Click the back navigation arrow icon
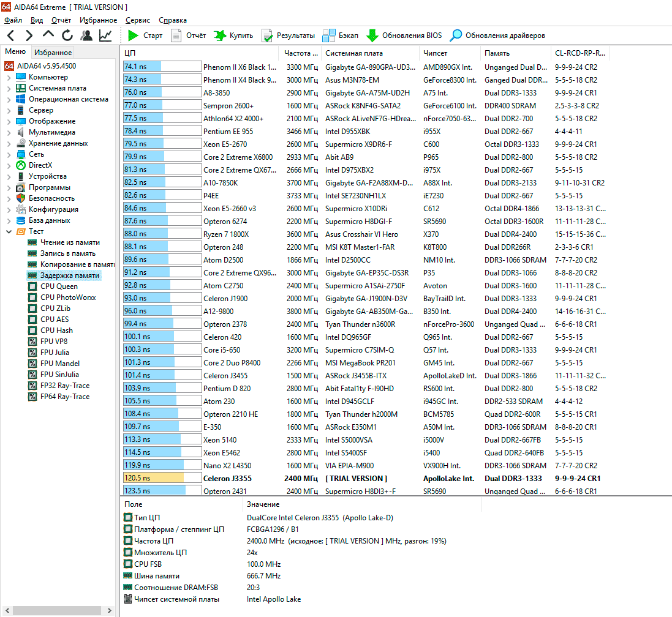Screen dimensions: 672x617 point(11,36)
